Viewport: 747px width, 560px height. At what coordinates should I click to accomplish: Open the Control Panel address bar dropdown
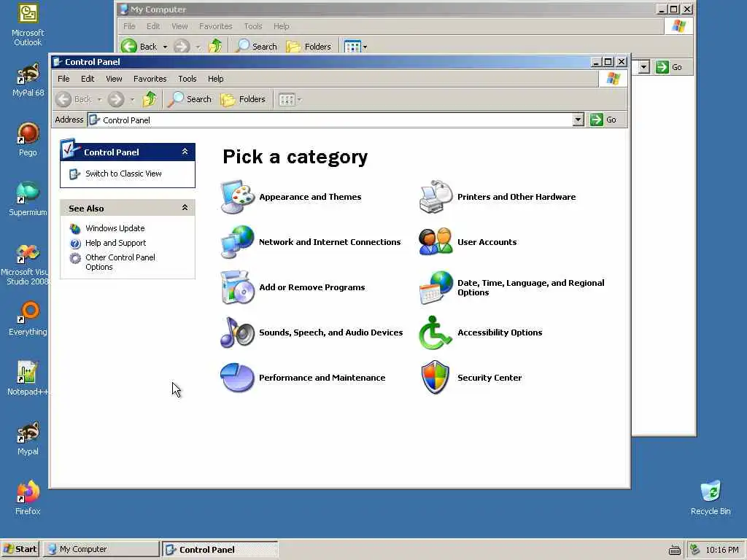[578, 120]
